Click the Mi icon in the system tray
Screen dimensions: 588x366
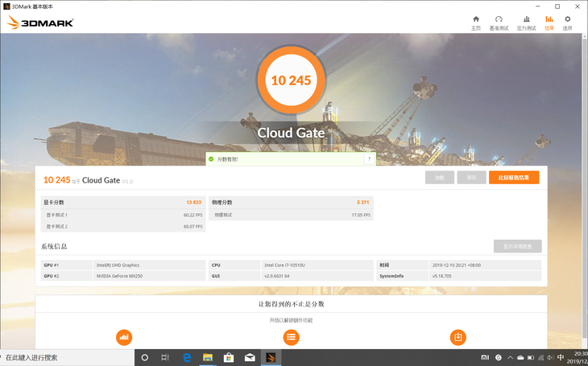[x=485, y=357]
